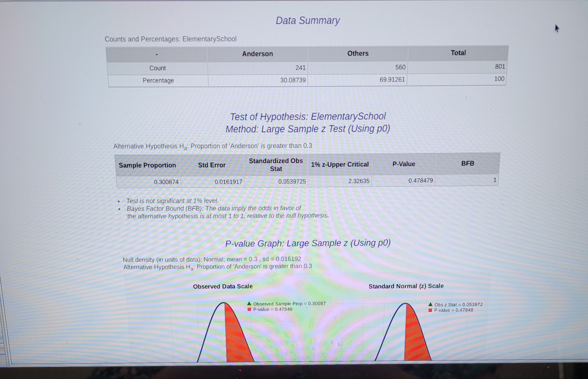Screen dimensions: 588x379
Task: Click 'Test is not significant at 1% level'
Action: click(172, 201)
